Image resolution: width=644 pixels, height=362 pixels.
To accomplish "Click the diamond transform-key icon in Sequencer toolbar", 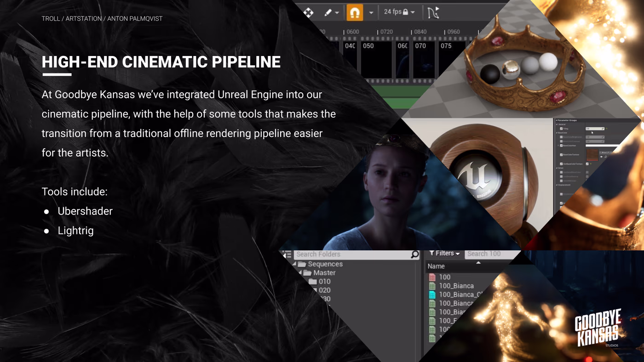I will [x=308, y=12].
